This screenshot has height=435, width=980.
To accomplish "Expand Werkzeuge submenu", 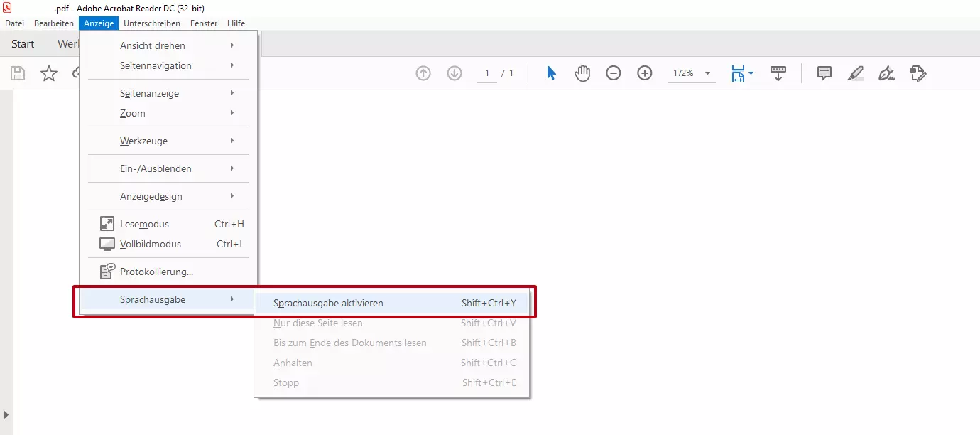I will click(168, 141).
